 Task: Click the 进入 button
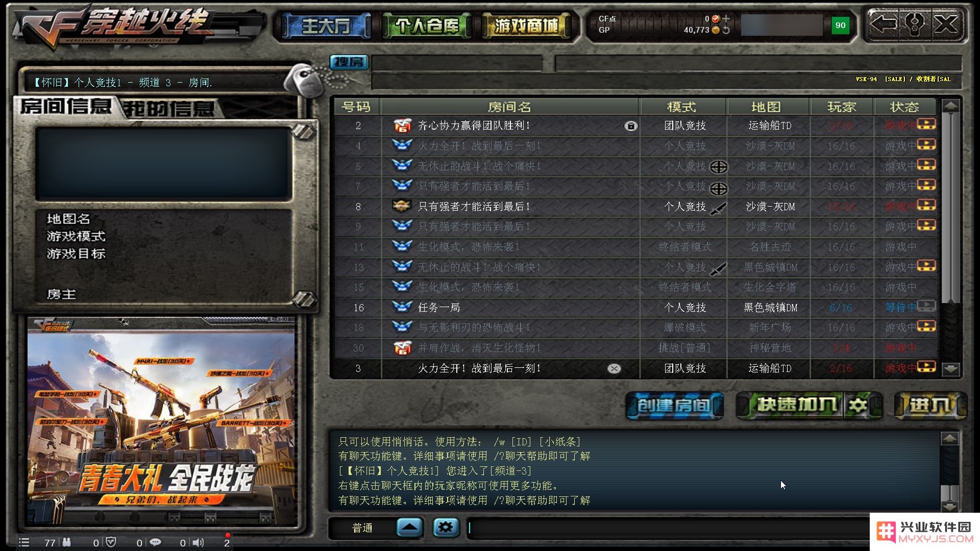(930, 405)
